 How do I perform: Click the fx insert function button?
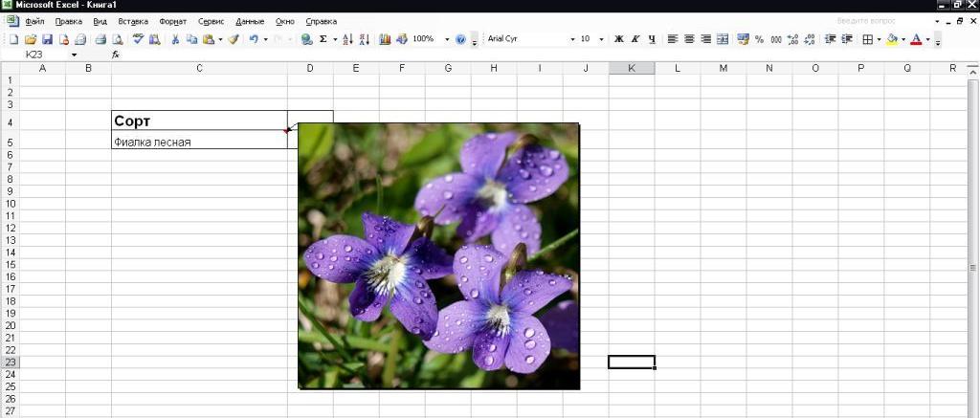click(116, 55)
